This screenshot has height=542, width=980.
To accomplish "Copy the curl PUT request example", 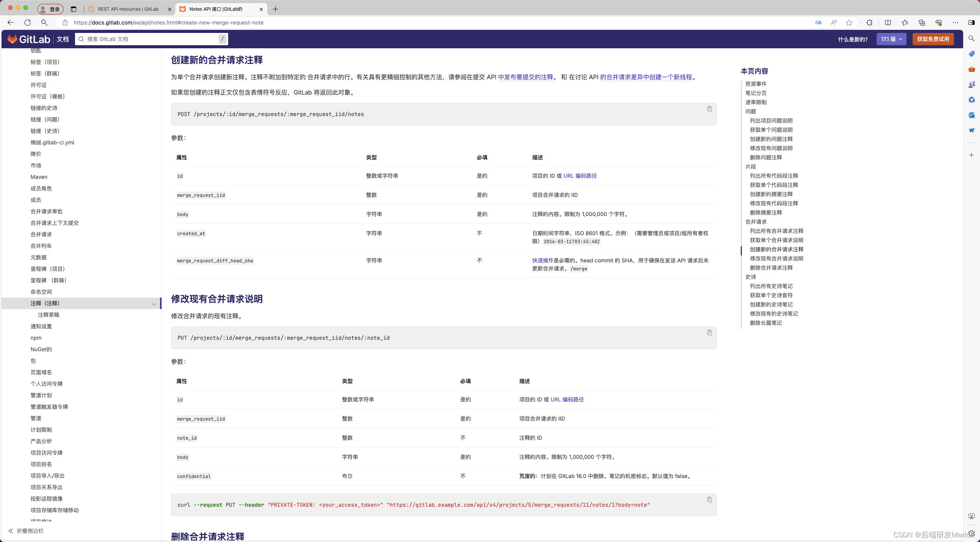I will [x=709, y=500].
